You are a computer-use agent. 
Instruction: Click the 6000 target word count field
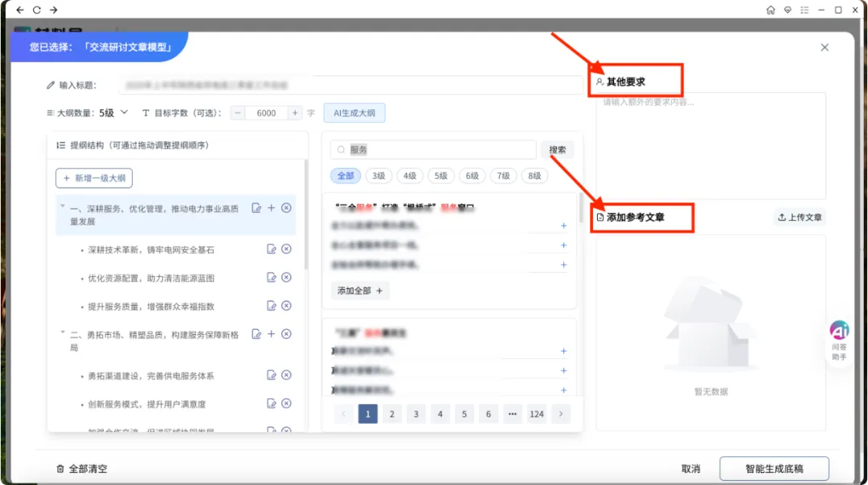coord(266,112)
